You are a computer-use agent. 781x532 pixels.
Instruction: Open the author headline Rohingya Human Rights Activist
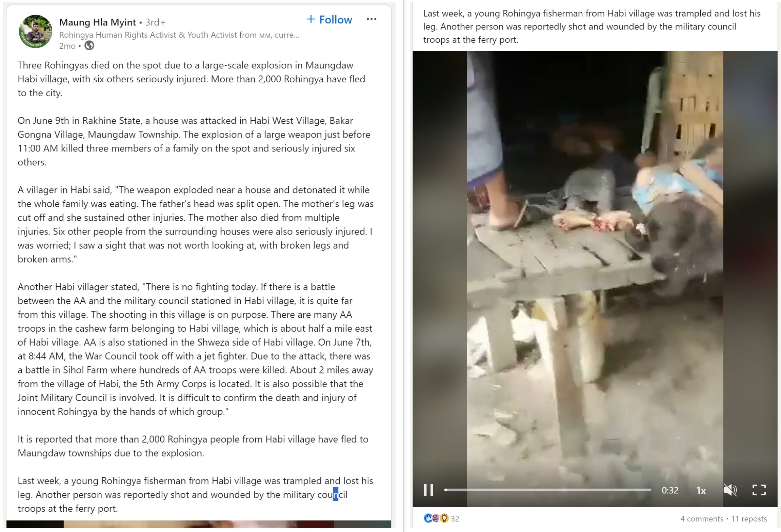click(x=179, y=35)
